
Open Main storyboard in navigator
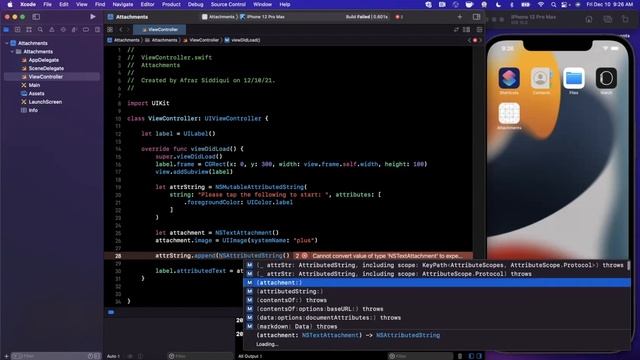click(34, 85)
